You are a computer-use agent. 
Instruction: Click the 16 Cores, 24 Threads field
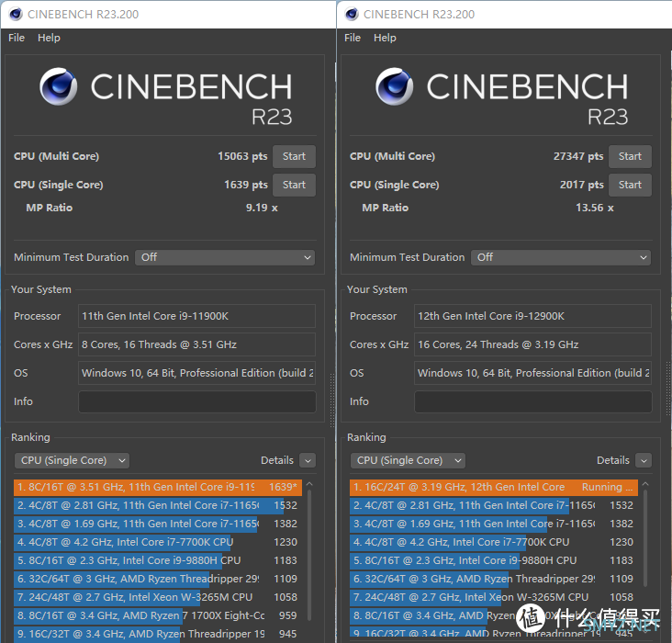(533, 344)
